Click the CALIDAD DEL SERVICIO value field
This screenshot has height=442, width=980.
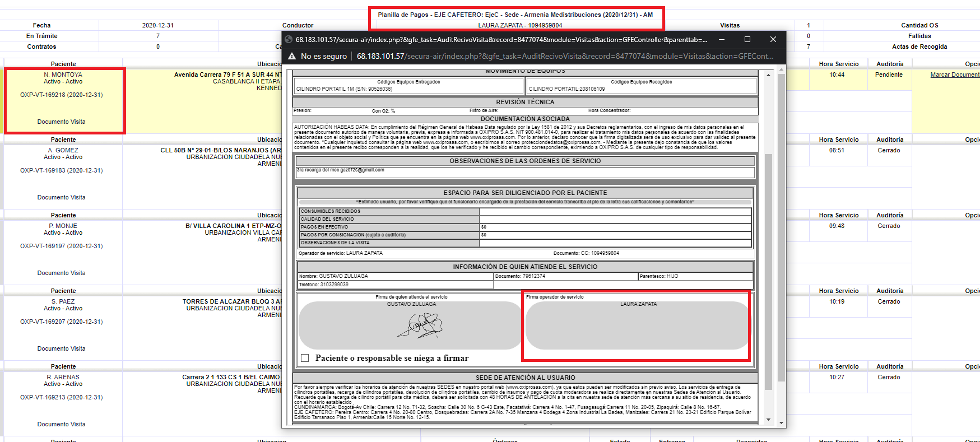point(615,219)
